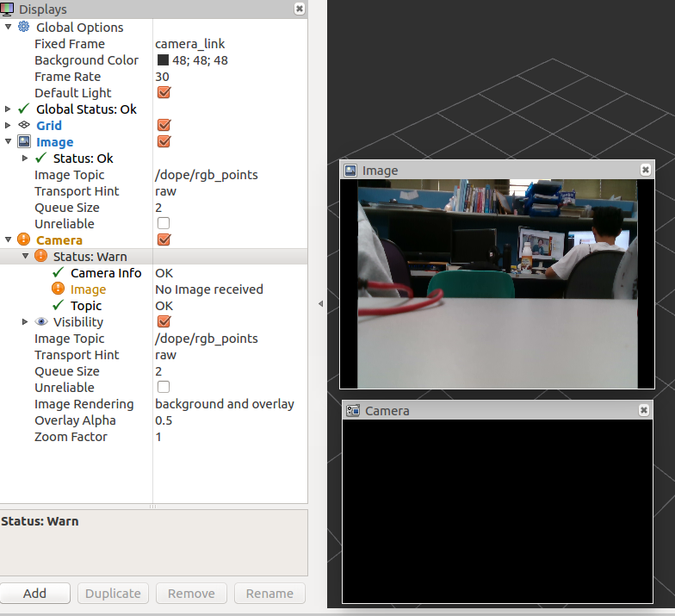The image size is (675, 616).
Task: Click the Global Options gear icon
Action: 24,27
